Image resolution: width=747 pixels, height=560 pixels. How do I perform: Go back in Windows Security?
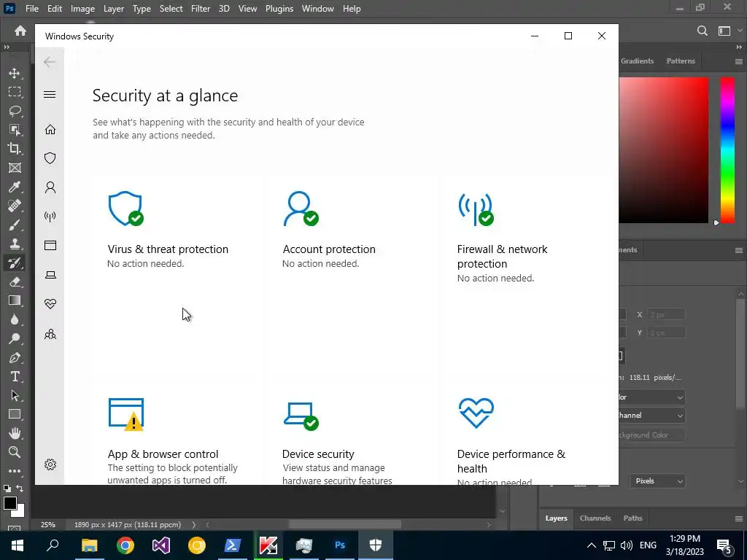pyautogui.click(x=50, y=62)
